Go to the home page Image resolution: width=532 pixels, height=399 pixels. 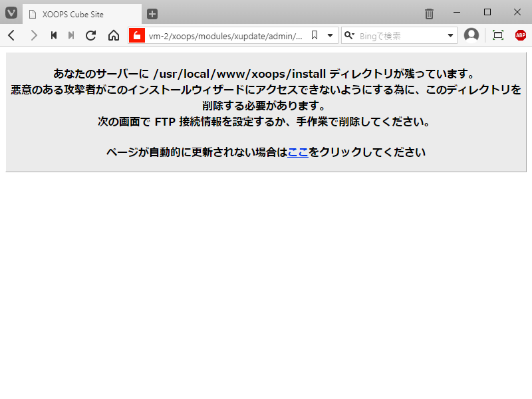(x=114, y=35)
